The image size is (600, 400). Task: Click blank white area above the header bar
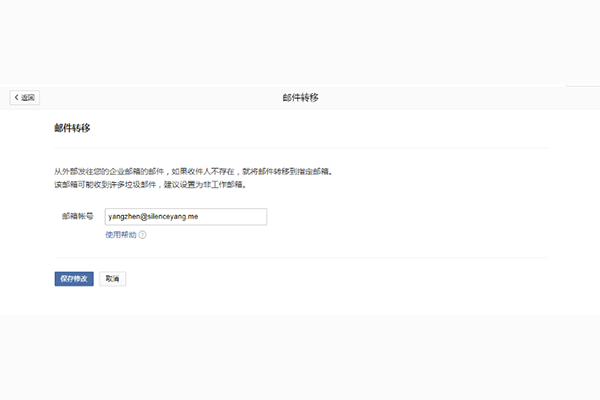point(300,40)
